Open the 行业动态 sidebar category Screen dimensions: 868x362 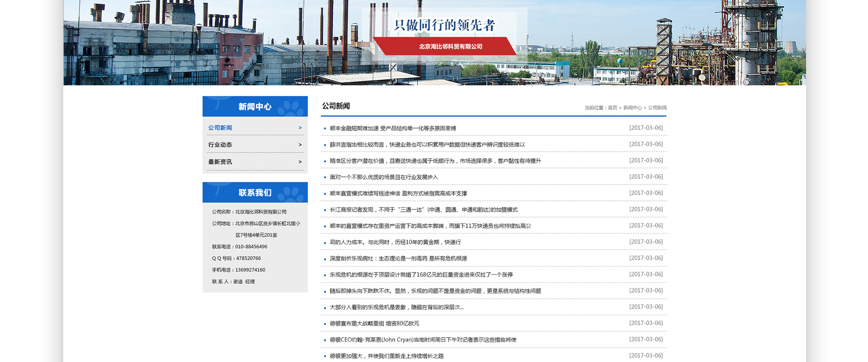click(x=220, y=145)
